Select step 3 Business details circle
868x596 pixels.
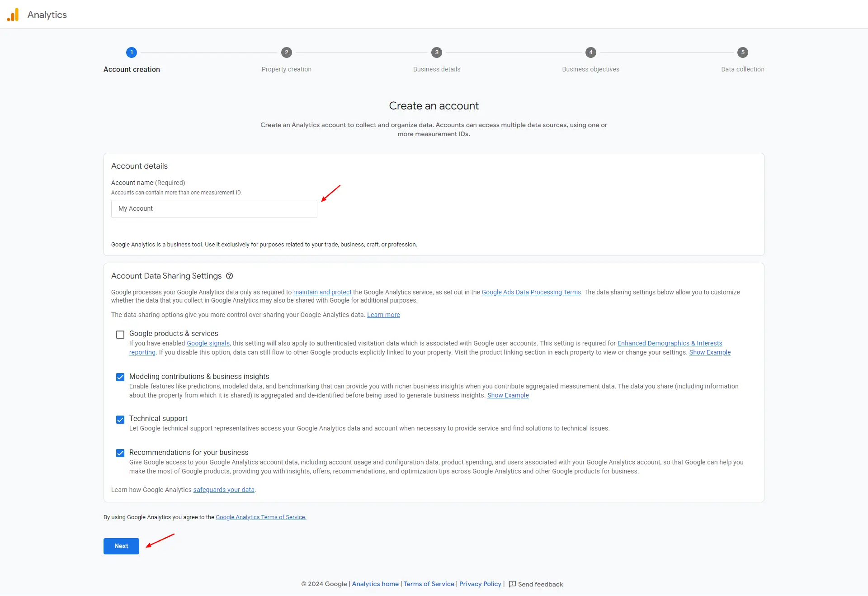click(437, 52)
